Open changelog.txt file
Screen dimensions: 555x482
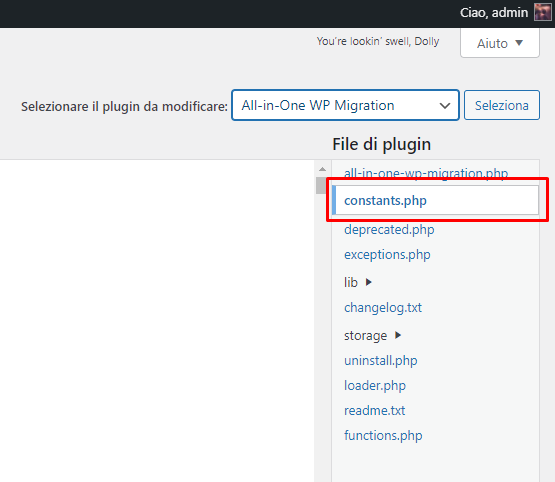pos(383,308)
